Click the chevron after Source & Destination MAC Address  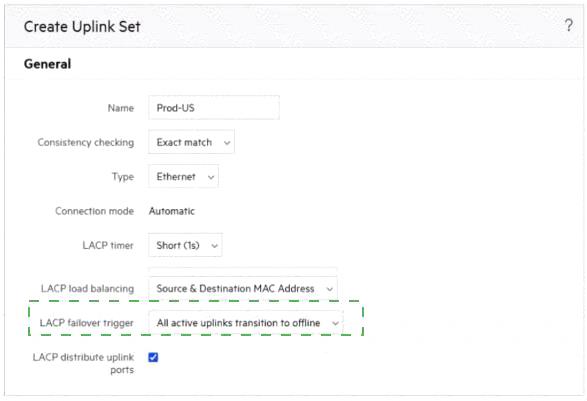[x=329, y=289]
